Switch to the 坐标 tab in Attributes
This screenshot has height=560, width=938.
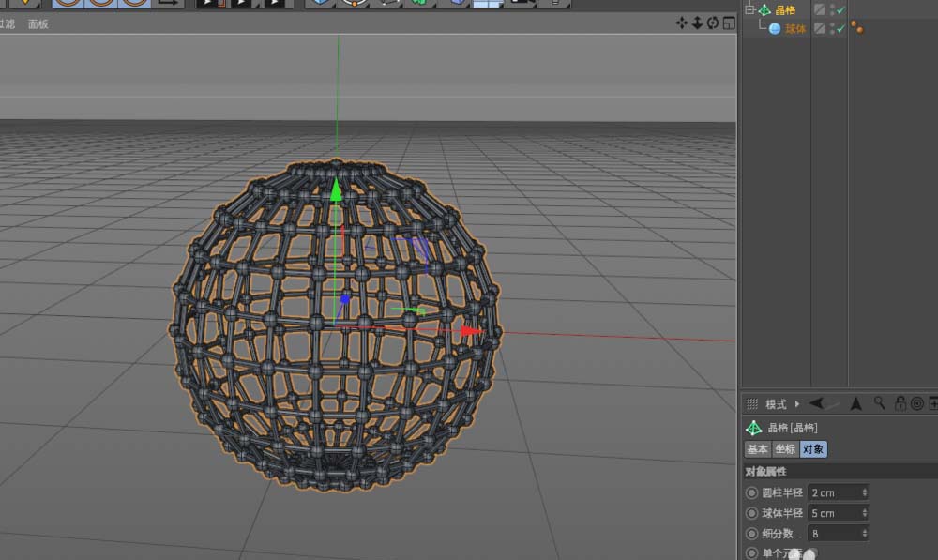(785, 448)
